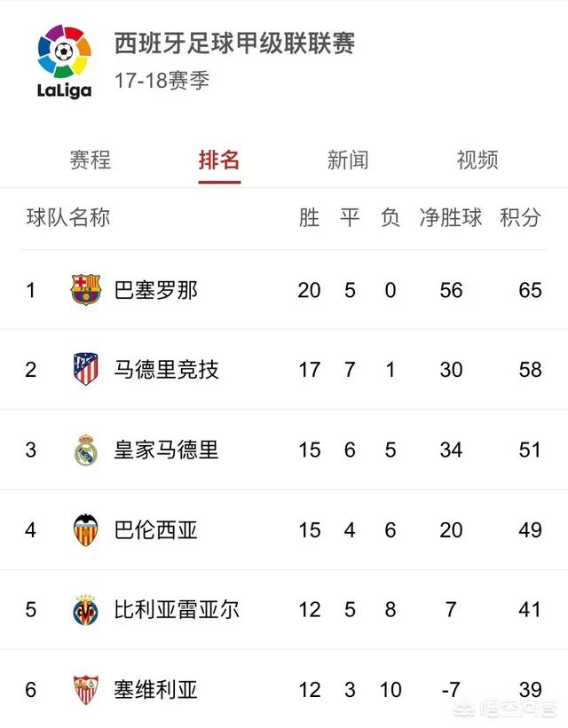Go to the 视频 video tab

(x=477, y=160)
